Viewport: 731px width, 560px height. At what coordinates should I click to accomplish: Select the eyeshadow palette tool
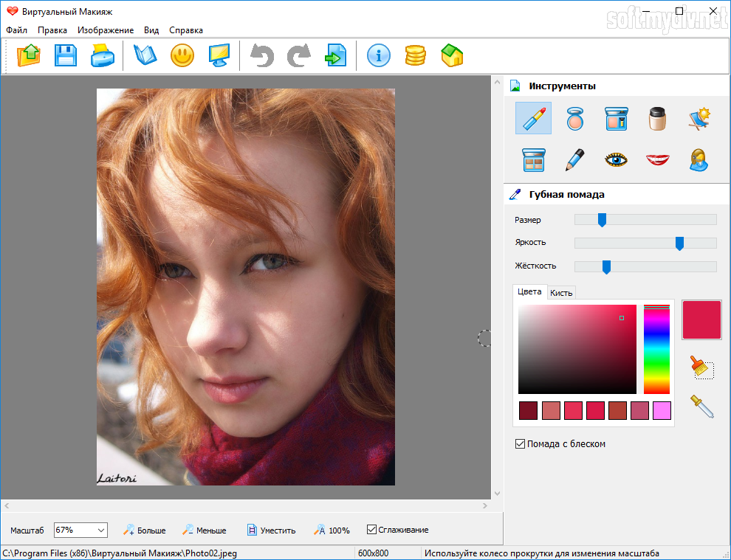click(533, 160)
